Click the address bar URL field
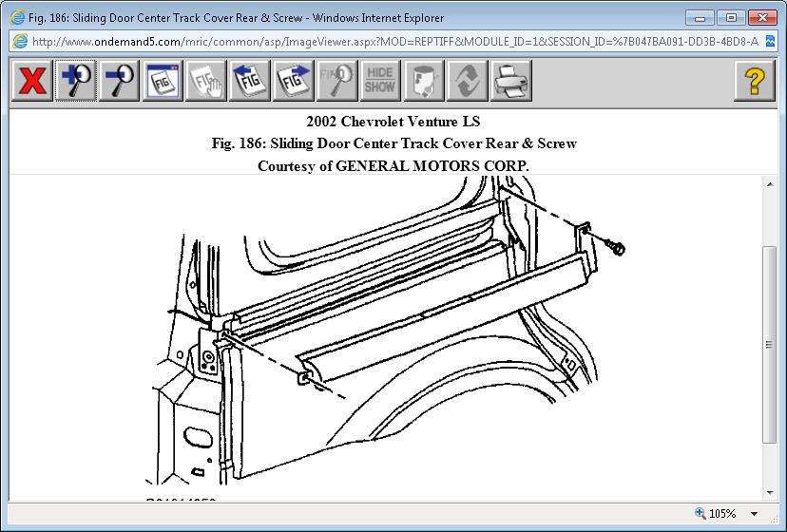The width and height of the screenshot is (787, 532). tap(394, 42)
